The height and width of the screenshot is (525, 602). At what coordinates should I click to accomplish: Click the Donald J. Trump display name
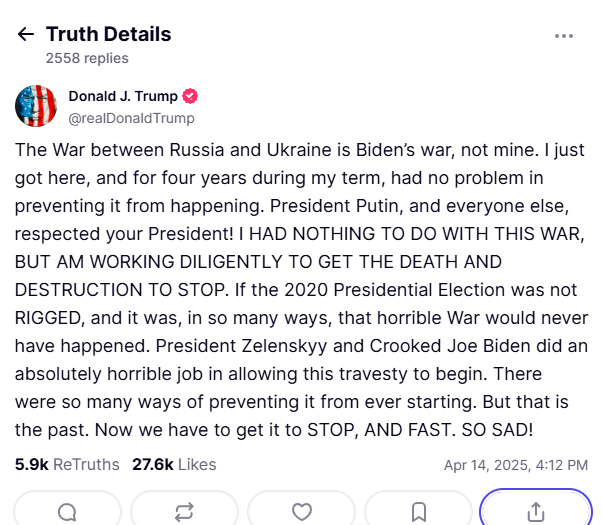point(122,96)
